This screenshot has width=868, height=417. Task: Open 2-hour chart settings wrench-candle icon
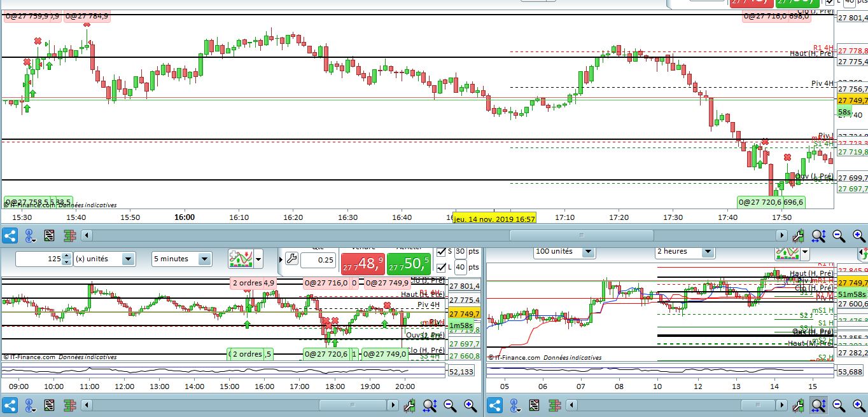799,405
